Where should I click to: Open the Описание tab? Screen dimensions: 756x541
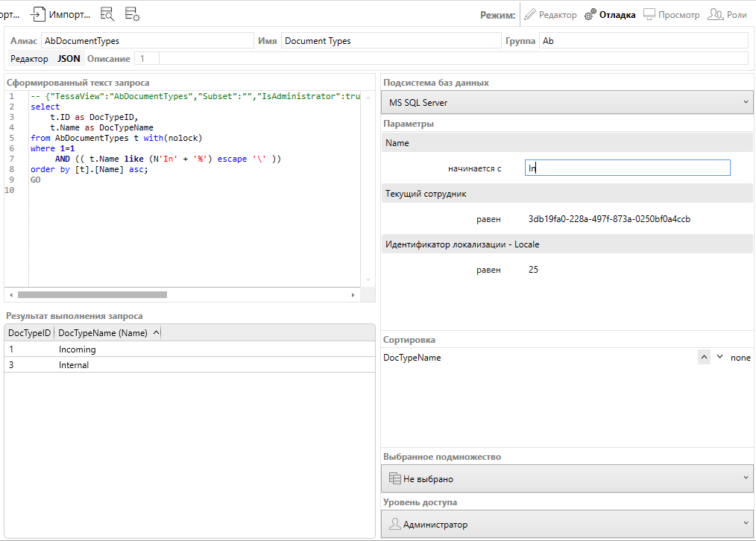(x=108, y=58)
